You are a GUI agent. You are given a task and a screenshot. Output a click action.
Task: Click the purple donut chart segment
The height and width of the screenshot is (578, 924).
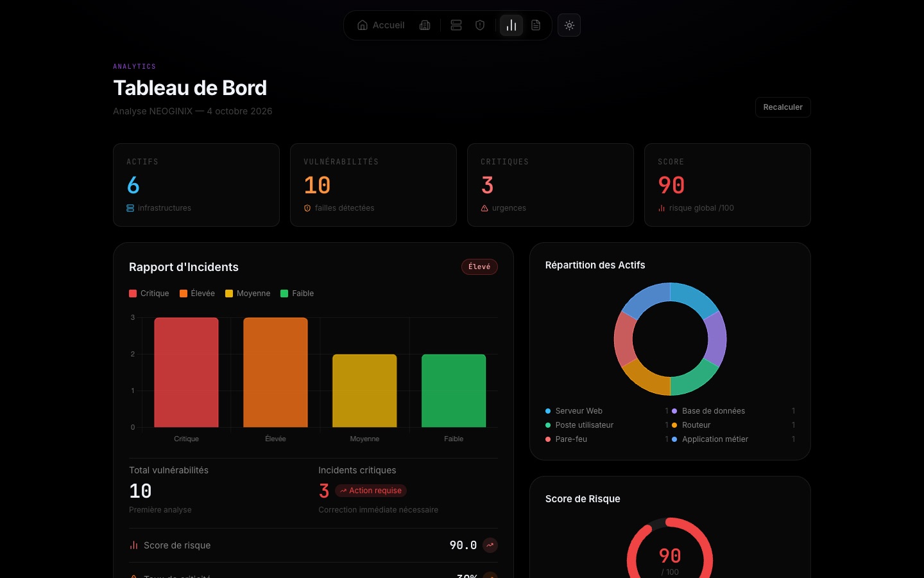coord(717,339)
